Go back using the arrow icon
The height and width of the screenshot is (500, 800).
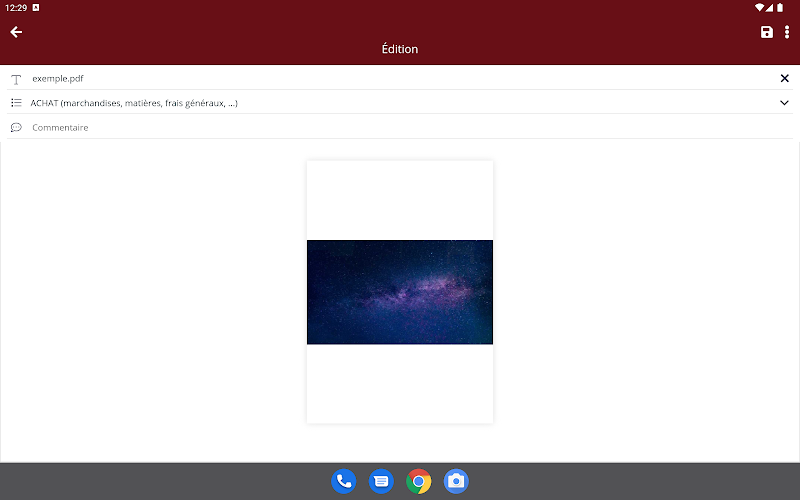[x=16, y=32]
